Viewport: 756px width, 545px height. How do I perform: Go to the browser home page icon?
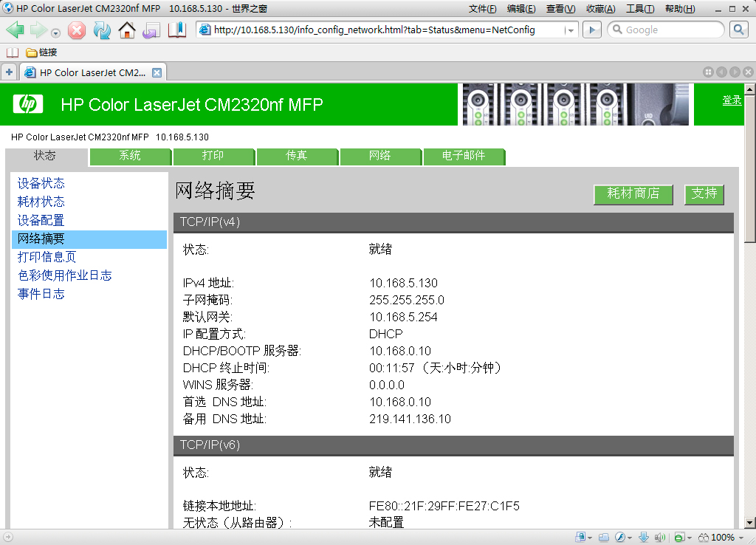pyautogui.click(x=127, y=30)
